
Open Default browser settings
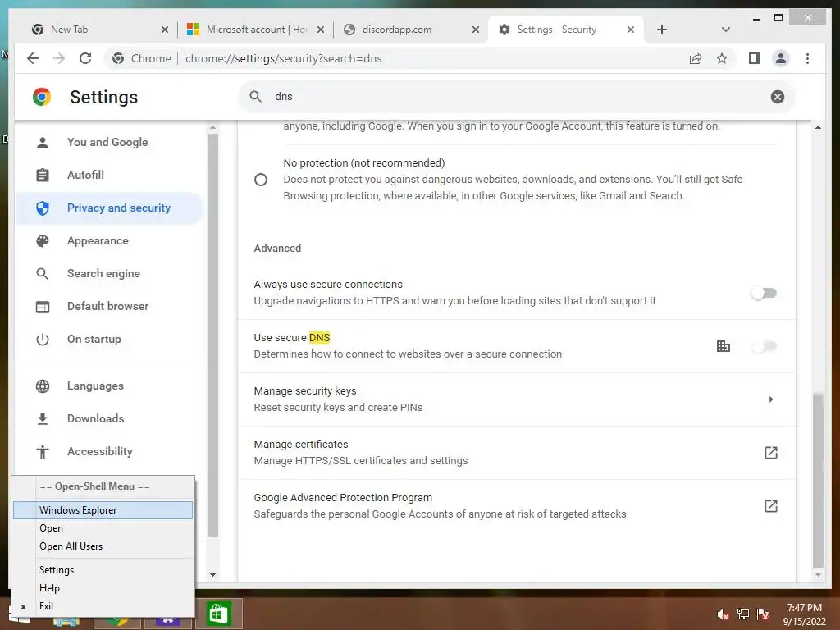tap(109, 306)
